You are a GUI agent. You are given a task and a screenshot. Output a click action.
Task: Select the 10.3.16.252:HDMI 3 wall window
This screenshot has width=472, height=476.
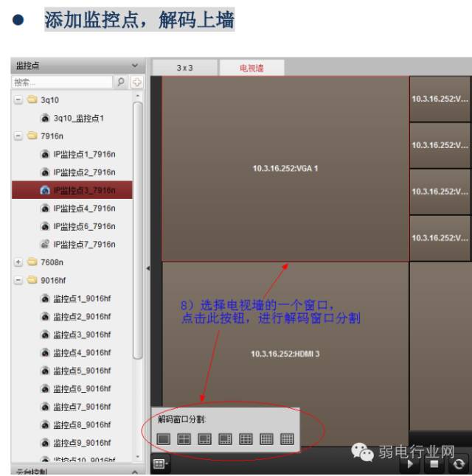click(x=285, y=354)
